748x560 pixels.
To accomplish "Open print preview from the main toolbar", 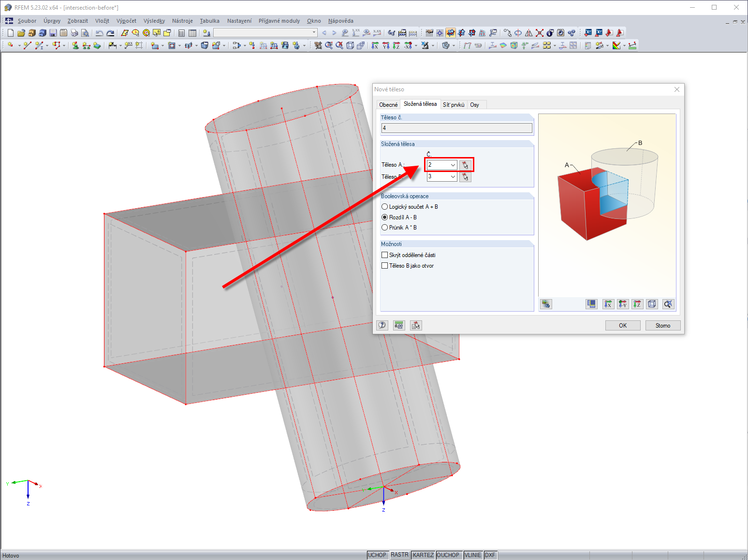I will [x=85, y=33].
